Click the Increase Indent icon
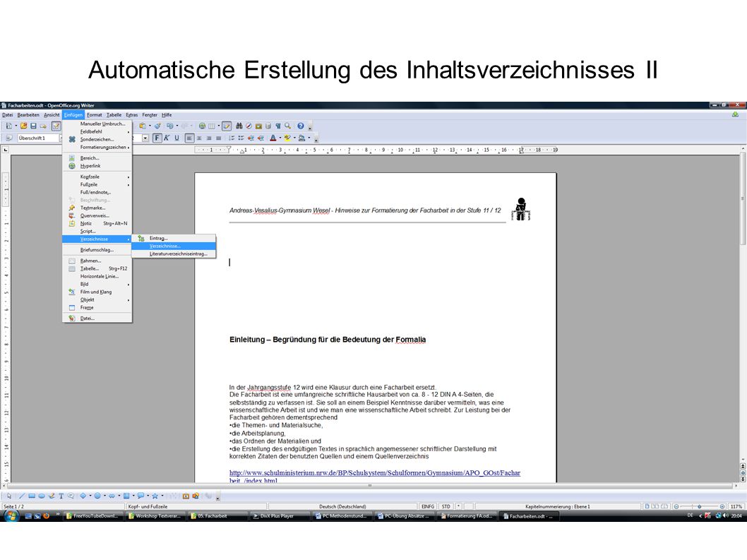The width and height of the screenshot is (747, 560). 261,138
